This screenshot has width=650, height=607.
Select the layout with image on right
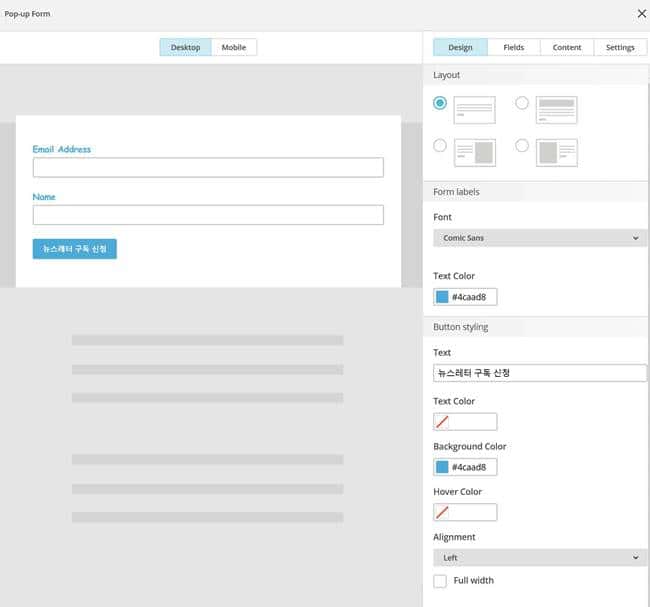click(474, 152)
